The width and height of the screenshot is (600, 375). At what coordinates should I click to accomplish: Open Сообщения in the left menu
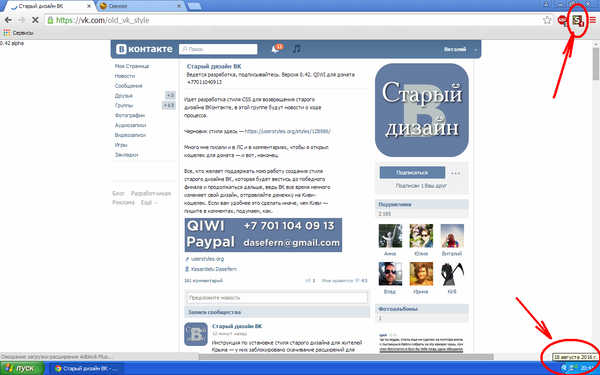129,86
